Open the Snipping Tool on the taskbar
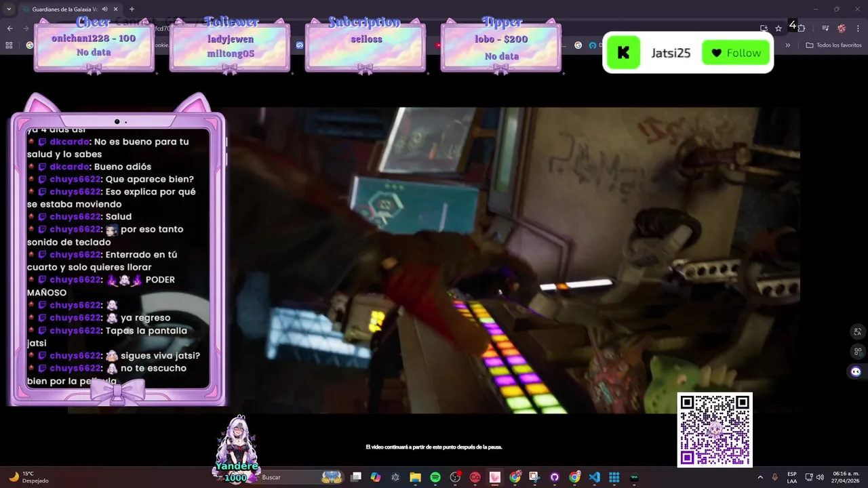Screen dimensions: 868x488 point(534,477)
